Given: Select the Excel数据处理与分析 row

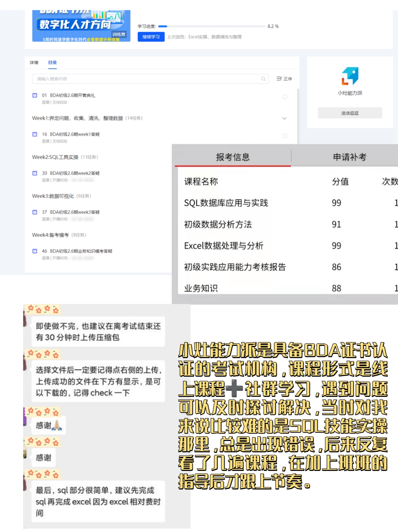Looking at the screenshot, I should (x=288, y=246).
